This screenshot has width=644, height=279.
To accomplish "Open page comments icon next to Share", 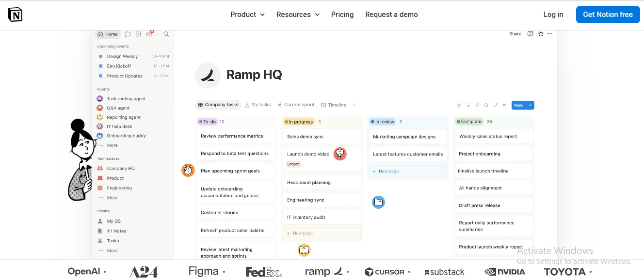I will (x=530, y=34).
